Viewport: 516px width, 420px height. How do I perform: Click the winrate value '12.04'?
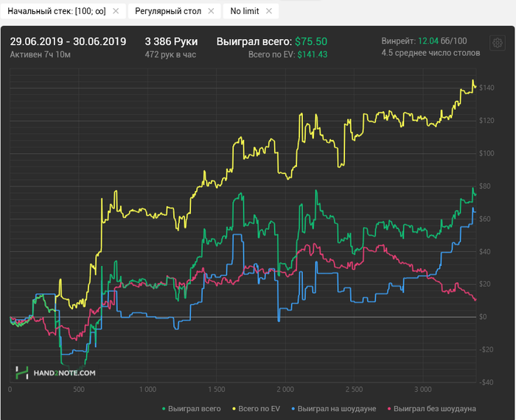click(428, 41)
